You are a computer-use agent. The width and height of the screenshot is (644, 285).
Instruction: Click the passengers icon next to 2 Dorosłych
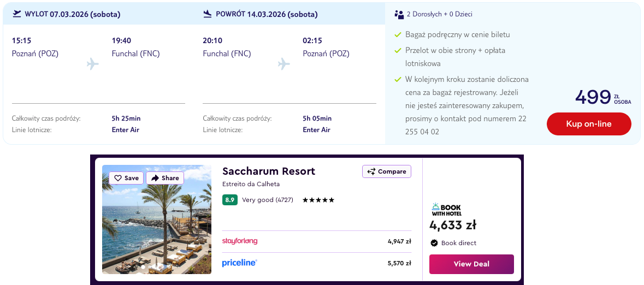pyautogui.click(x=399, y=14)
